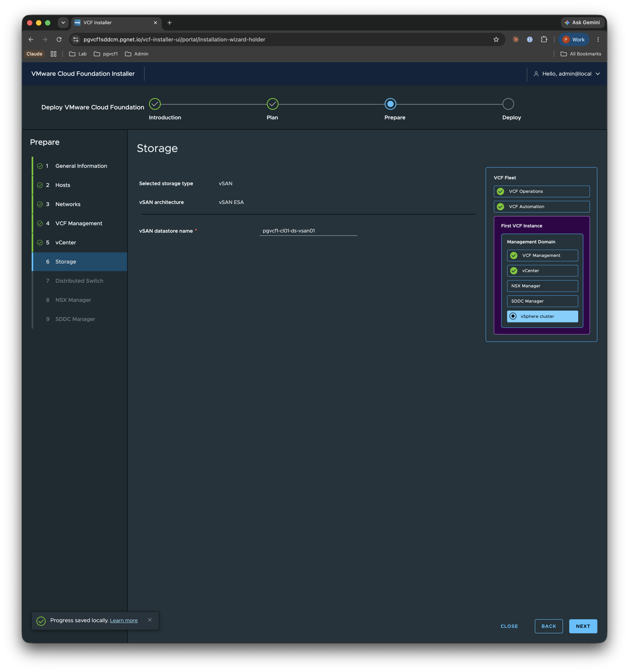Click vSphere cluster highlighted box
629x672 pixels.
[542, 316]
